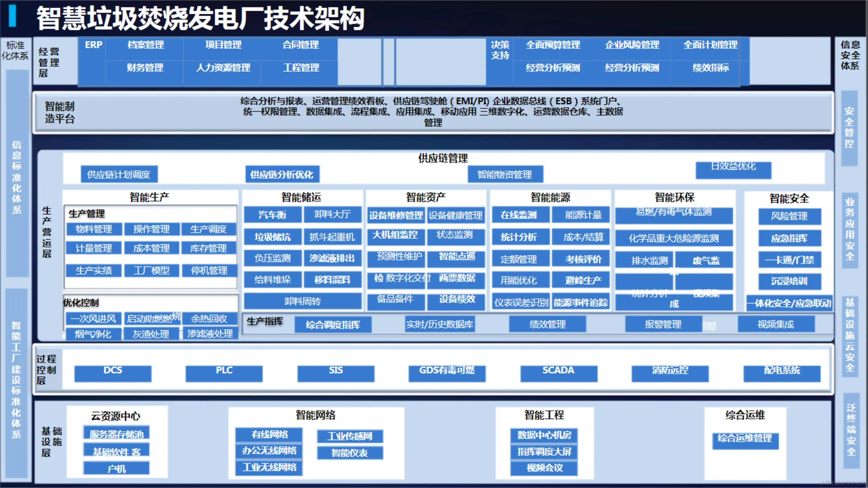Screen dimensions: 868x488
Task: Select the 操作管理 box
Action: pos(152,229)
